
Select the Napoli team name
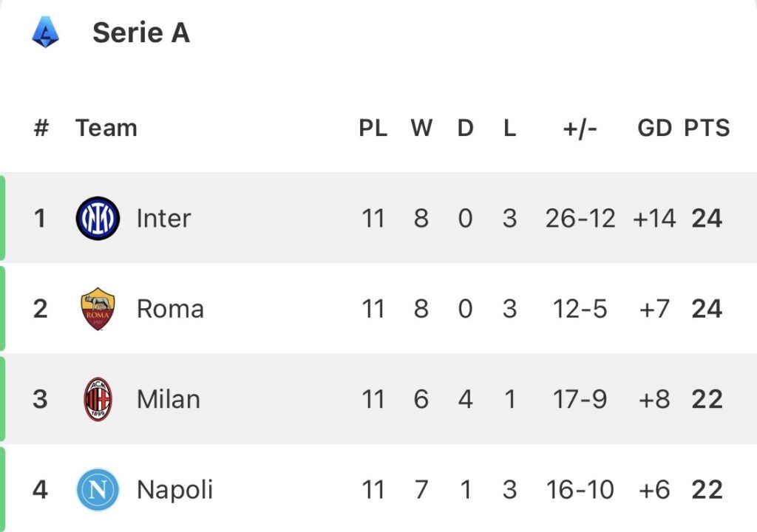pyautogui.click(x=175, y=489)
